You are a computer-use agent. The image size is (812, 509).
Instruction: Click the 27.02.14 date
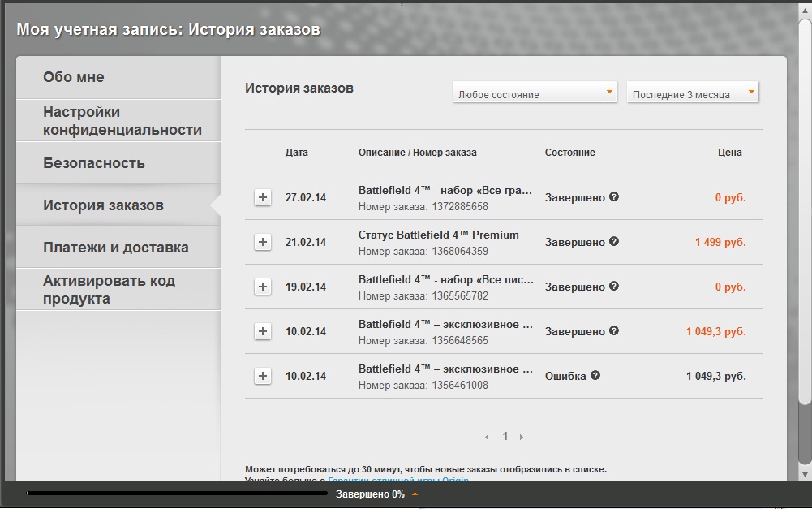(306, 197)
